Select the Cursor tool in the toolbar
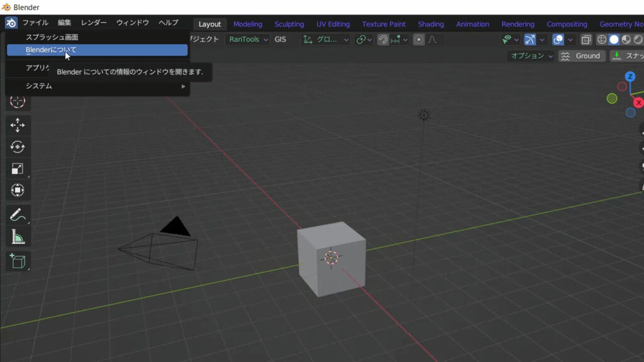This screenshot has height=362, width=644. [x=17, y=101]
